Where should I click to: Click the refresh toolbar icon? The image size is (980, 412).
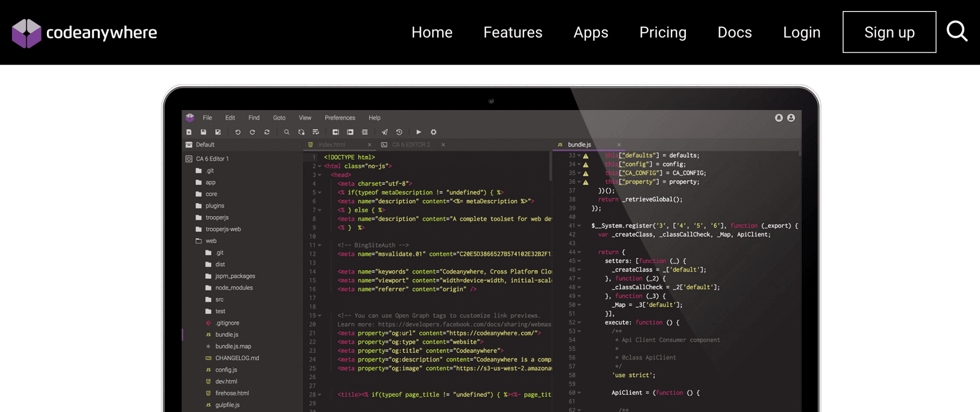(x=267, y=132)
